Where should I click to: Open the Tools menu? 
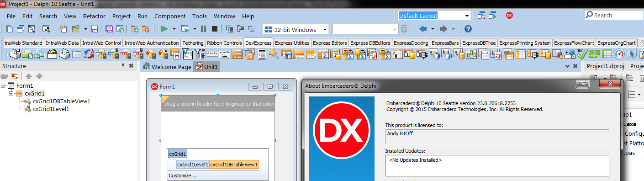199,16
